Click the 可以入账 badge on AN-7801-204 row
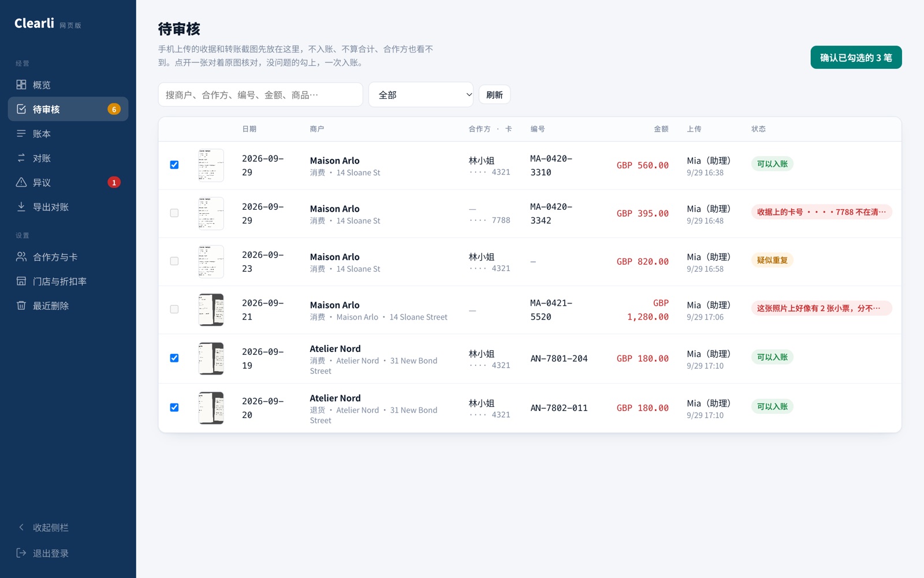This screenshot has height=578, width=924. click(x=772, y=357)
